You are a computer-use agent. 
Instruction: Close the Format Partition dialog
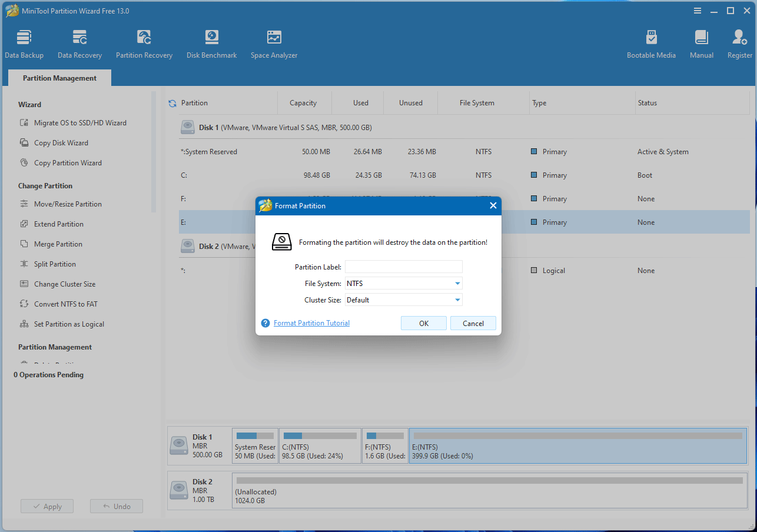493,205
